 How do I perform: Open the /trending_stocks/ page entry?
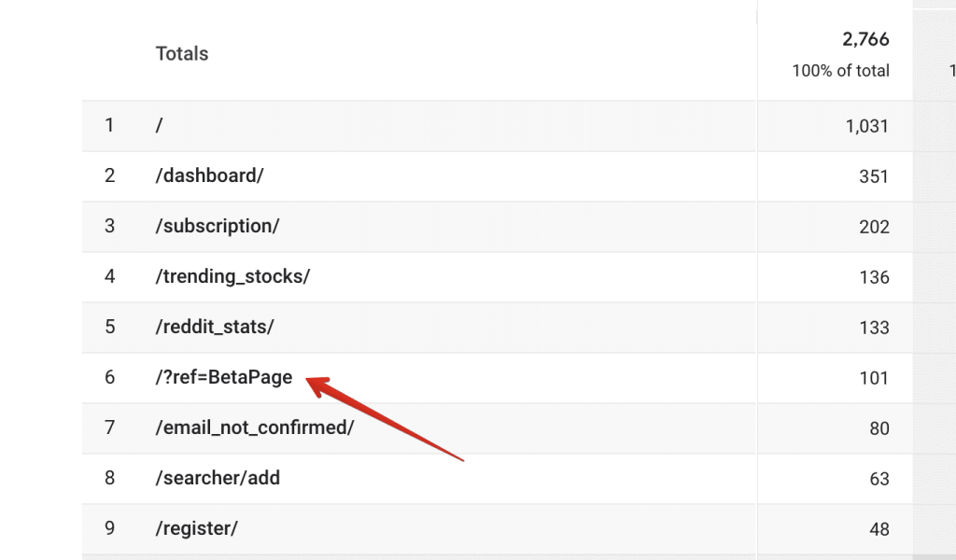click(232, 276)
